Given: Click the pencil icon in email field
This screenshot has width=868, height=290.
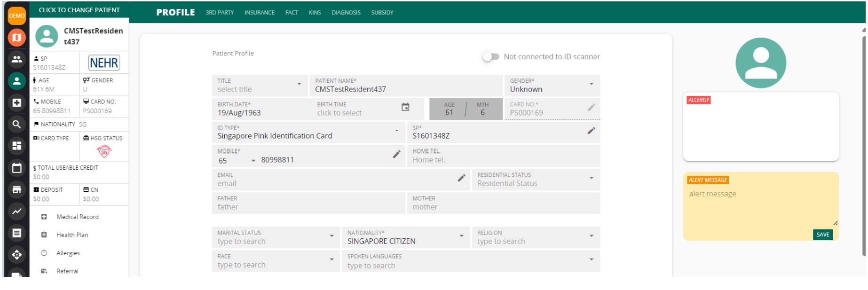Looking at the screenshot, I should 461,178.
